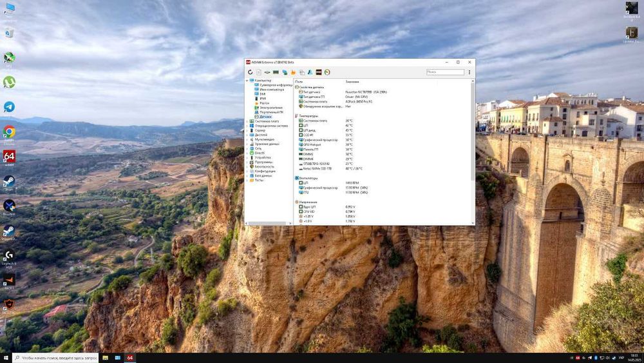The height and width of the screenshot is (363, 644).
Task: Click the blue monitors toolbar icon
Action: 285,72
